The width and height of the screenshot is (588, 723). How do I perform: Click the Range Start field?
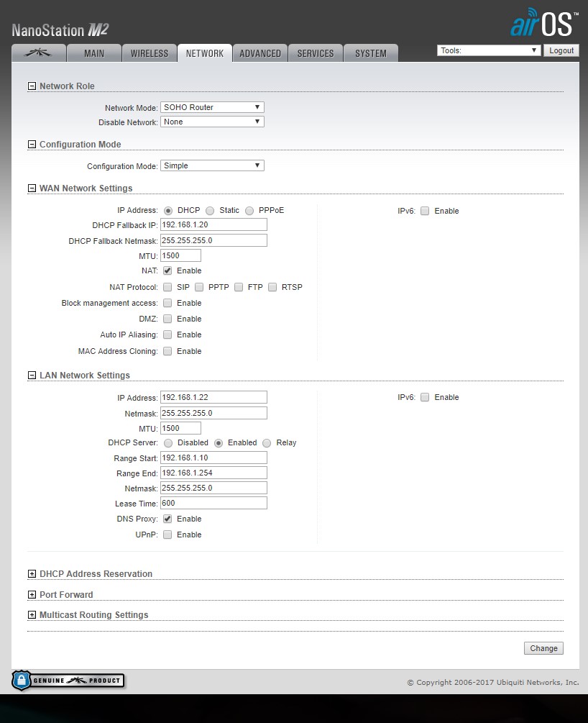coord(213,458)
